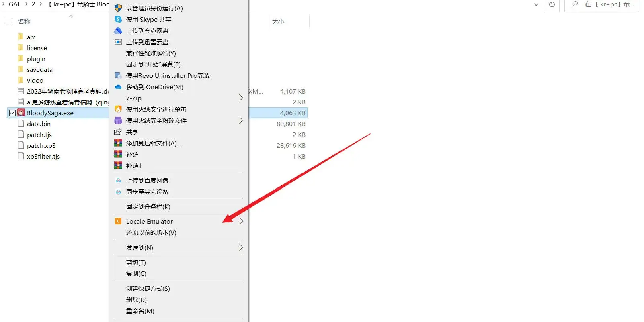The width and height of the screenshot is (644, 322).
Task: Expand the 使用火绒安全粉碎文件 submenu arrow
Action: pos(241,120)
